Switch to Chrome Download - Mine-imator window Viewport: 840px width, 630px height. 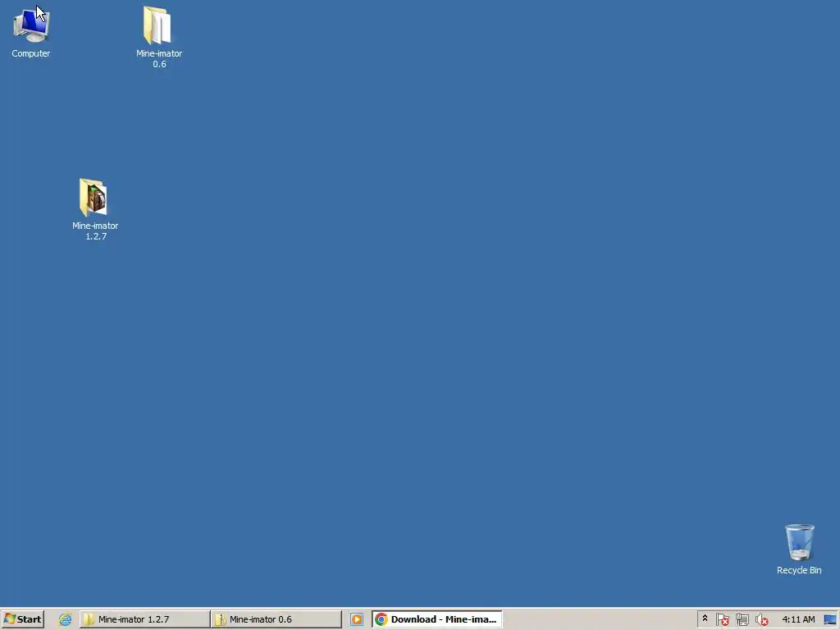click(437, 619)
